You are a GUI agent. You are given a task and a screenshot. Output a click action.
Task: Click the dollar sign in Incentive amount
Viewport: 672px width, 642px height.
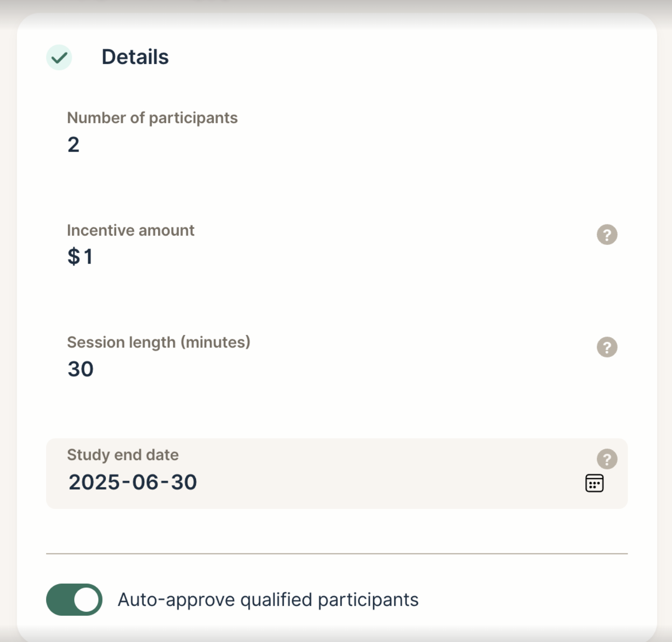tap(74, 257)
